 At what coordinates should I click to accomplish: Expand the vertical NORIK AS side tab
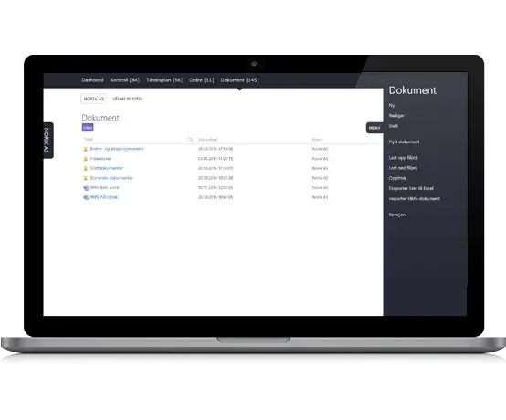48,141
